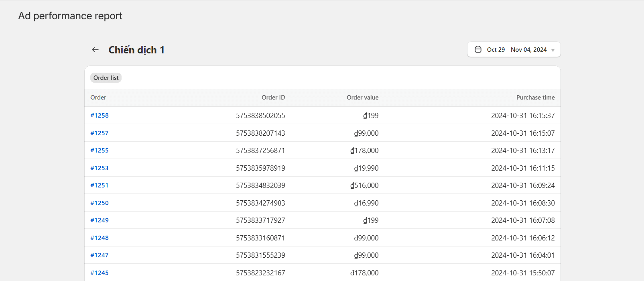The height and width of the screenshot is (281, 644).
Task: Go back using the left arrow
Action: coord(95,50)
